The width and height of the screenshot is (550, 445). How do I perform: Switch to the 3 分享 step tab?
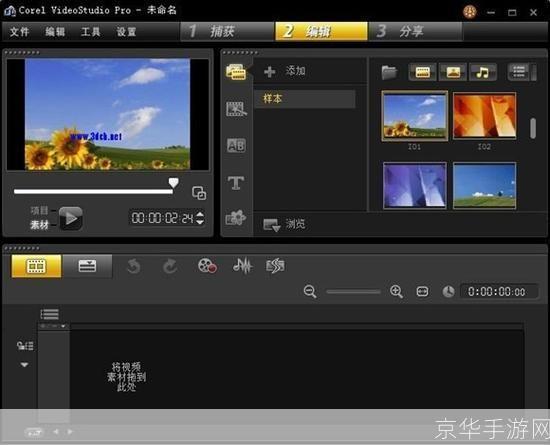click(415, 31)
